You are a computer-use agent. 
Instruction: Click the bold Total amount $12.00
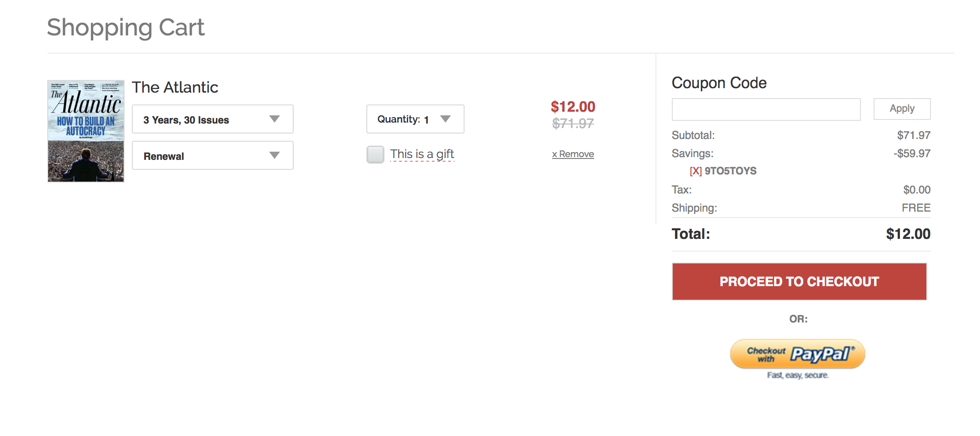[908, 234]
